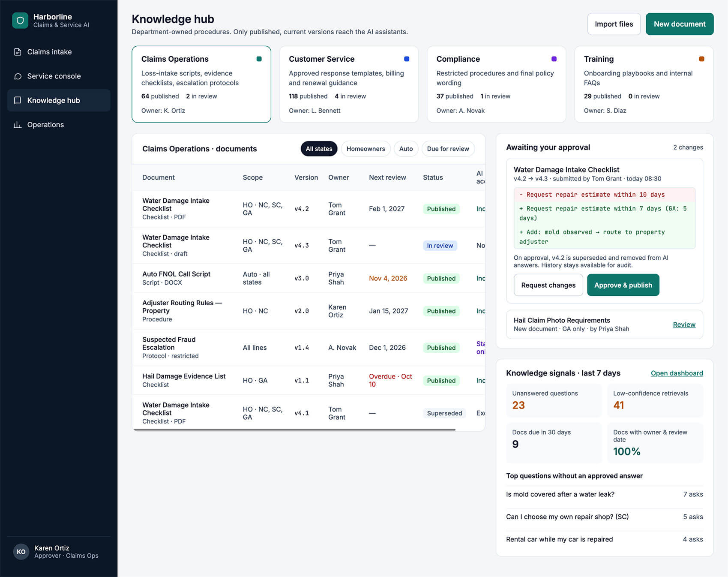Click the documents table horizontal scrollbar

pos(294,429)
